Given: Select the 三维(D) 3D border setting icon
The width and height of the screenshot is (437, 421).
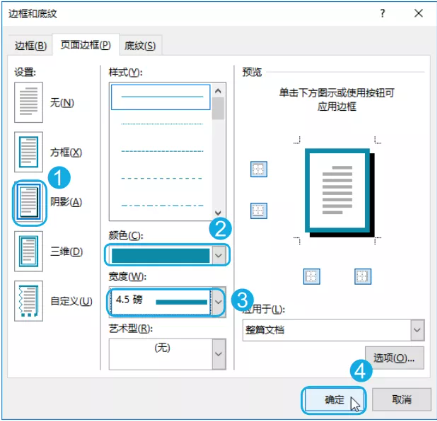Looking at the screenshot, I should tap(28, 251).
